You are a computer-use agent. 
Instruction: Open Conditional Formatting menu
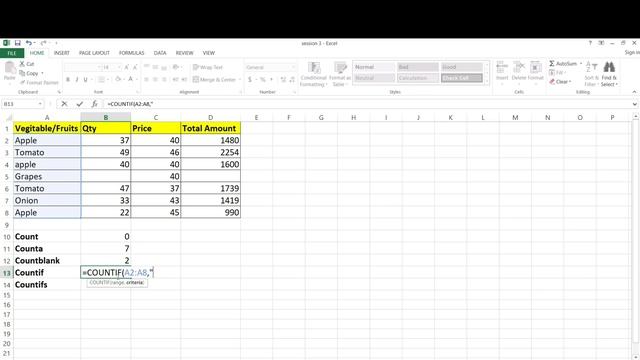[x=313, y=74]
